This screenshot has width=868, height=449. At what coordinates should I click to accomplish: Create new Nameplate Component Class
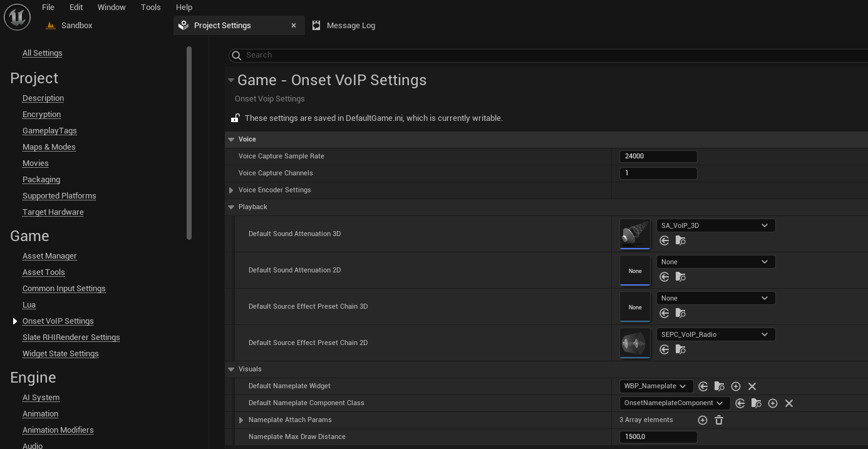773,403
